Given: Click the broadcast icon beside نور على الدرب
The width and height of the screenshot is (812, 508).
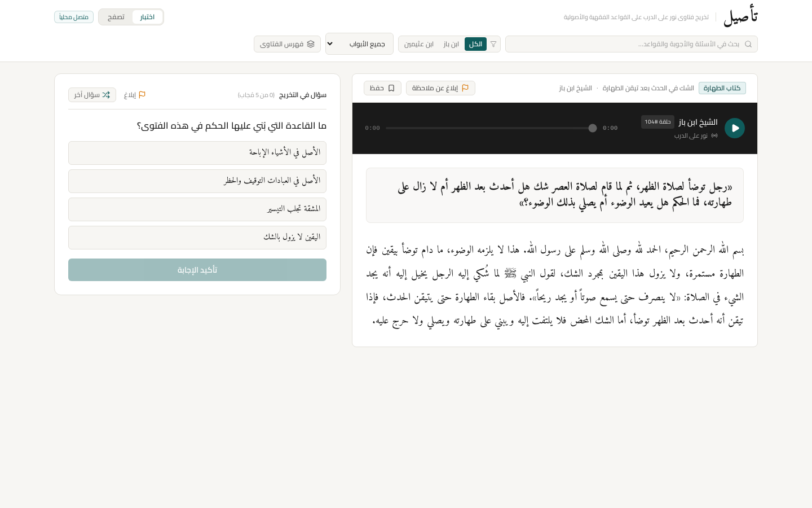Looking at the screenshot, I should click(714, 135).
